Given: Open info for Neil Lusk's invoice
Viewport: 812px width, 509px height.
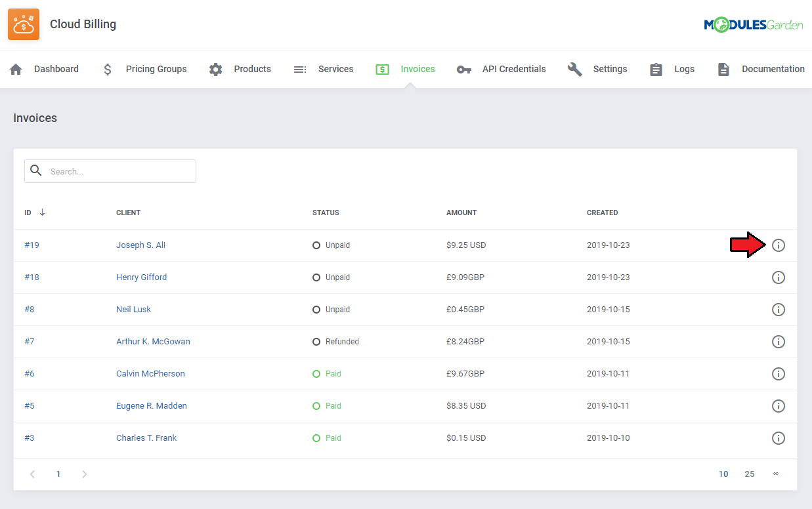Looking at the screenshot, I should click(x=779, y=310).
